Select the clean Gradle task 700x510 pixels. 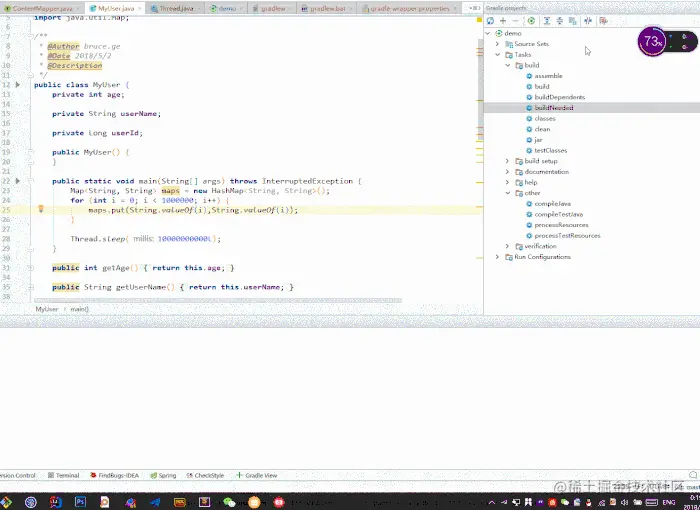click(538, 129)
